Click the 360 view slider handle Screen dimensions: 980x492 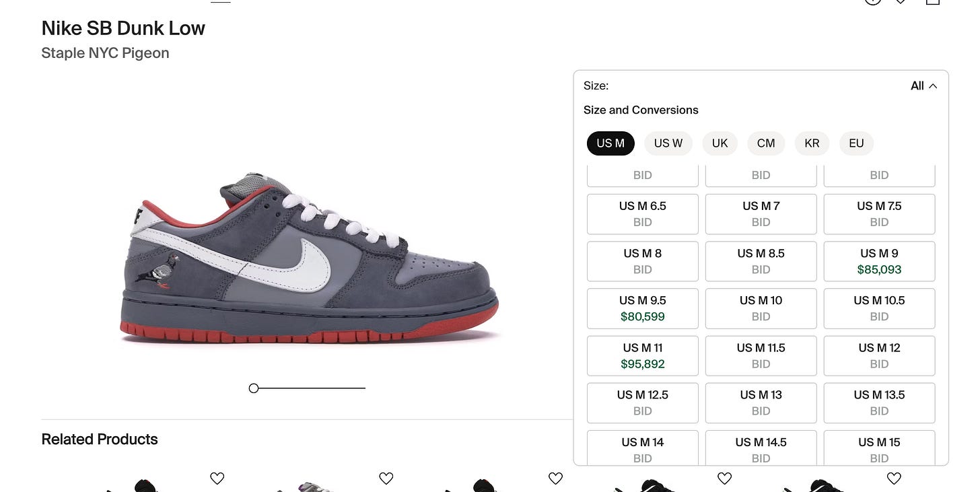pos(254,388)
